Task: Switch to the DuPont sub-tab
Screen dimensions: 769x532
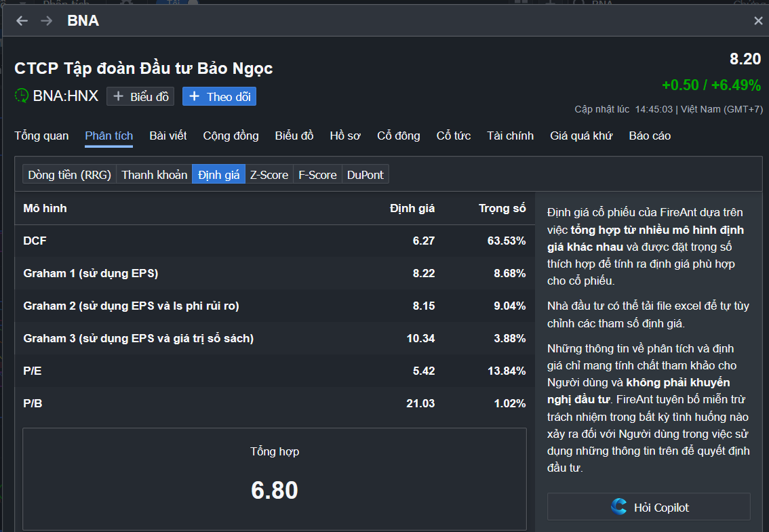Action: [366, 175]
